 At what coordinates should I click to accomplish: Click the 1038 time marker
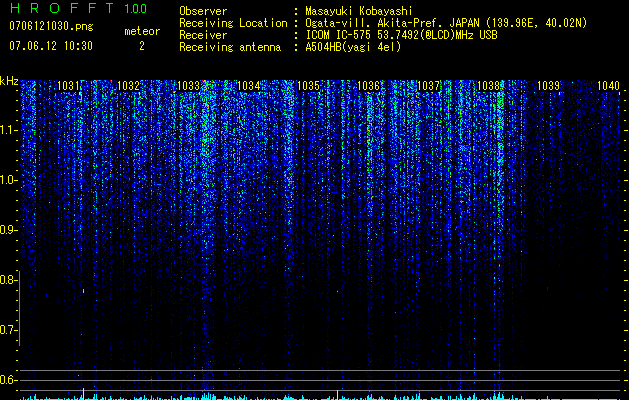coord(488,86)
